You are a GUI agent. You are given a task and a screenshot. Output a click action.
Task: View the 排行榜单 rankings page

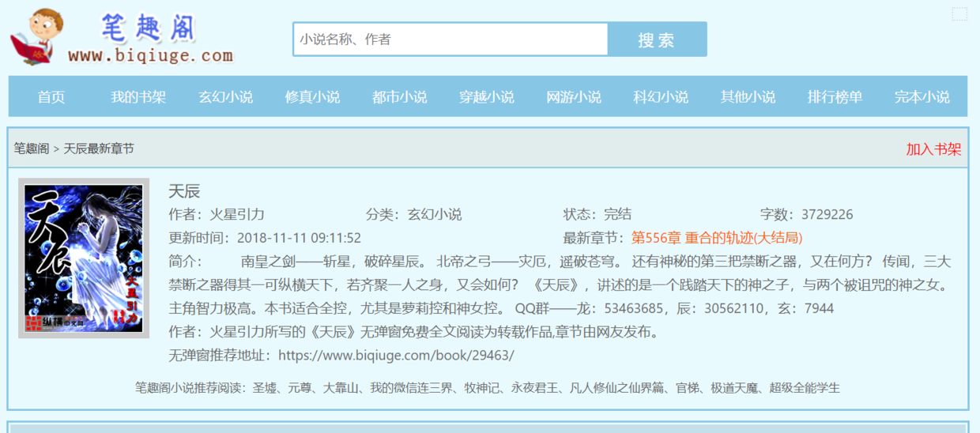tap(835, 97)
